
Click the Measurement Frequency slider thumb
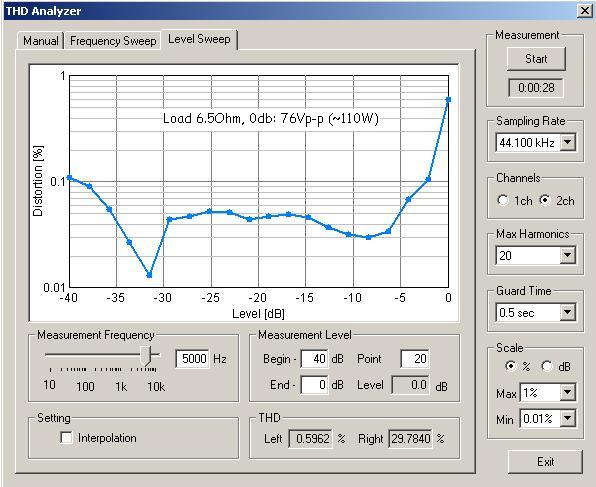tap(146, 356)
